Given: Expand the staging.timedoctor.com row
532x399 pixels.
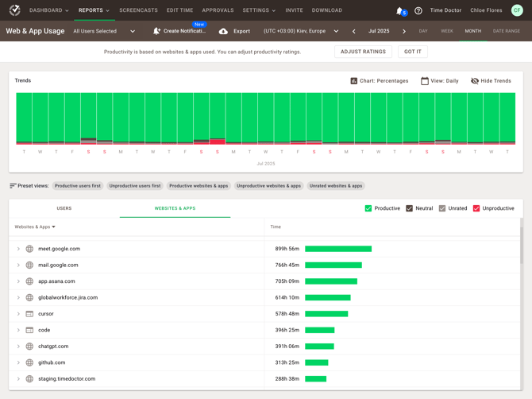Looking at the screenshot, I should click(18, 379).
